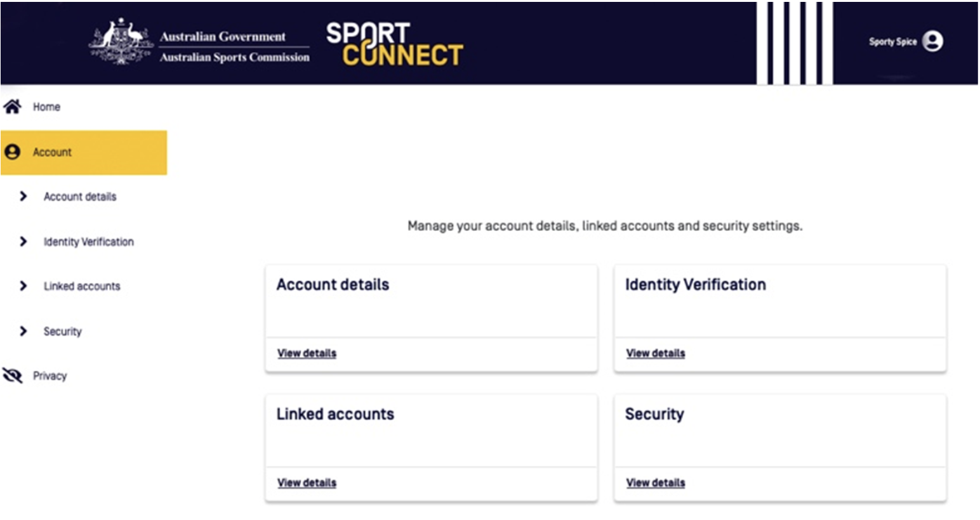Expand the Account details sidebar chevron
The height and width of the screenshot is (520, 980).
click(23, 197)
